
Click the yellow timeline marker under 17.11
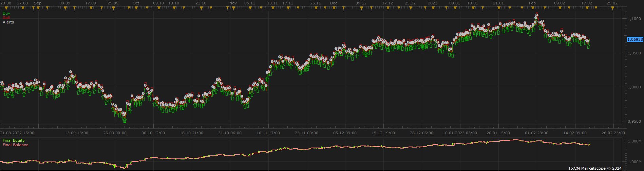tap(288, 8)
